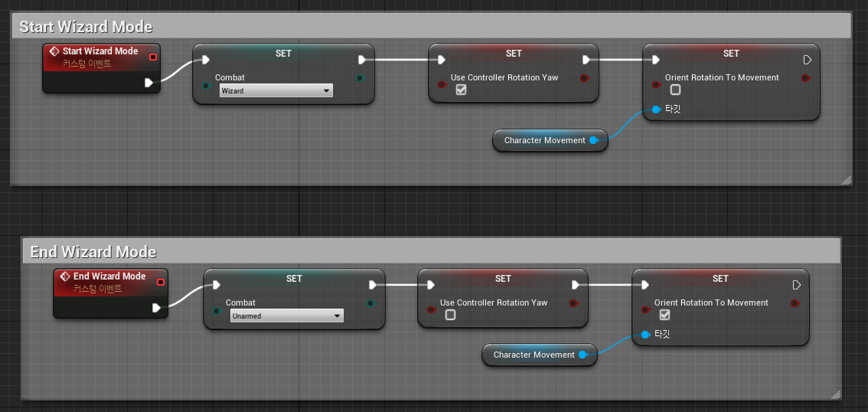
Task: Open the Combat dropdown set to Wizard
Action: tap(276, 91)
